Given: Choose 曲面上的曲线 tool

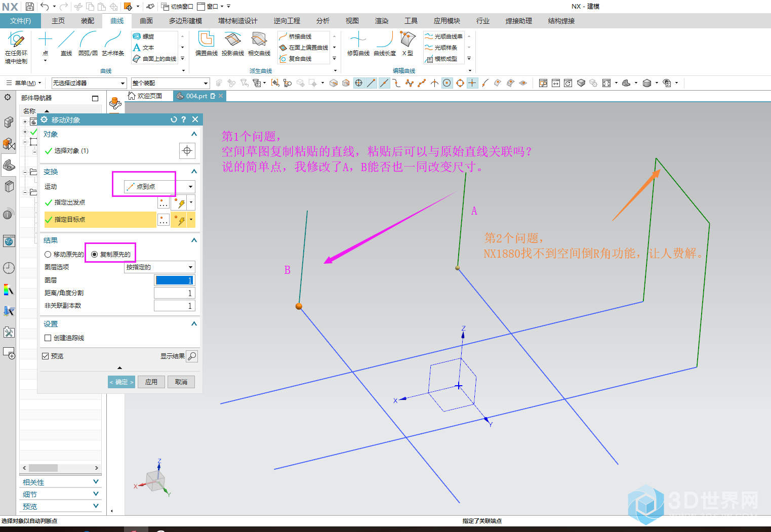Looking at the screenshot, I should pyautogui.click(x=154, y=59).
